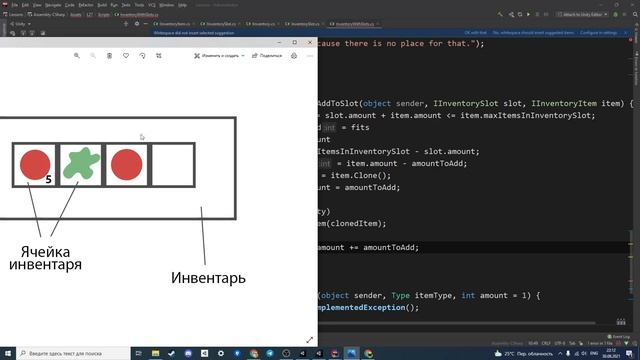The width and height of the screenshot is (640, 360).
Task: Crop the image in the Photos viewer
Action: click(x=159, y=56)
